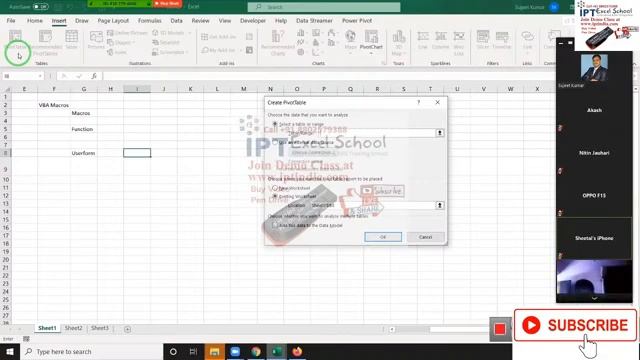The height and width of the screenshot is (360, 640).
Task: Click OK in Create PivotTable dialog
Action: click(383, 237)
